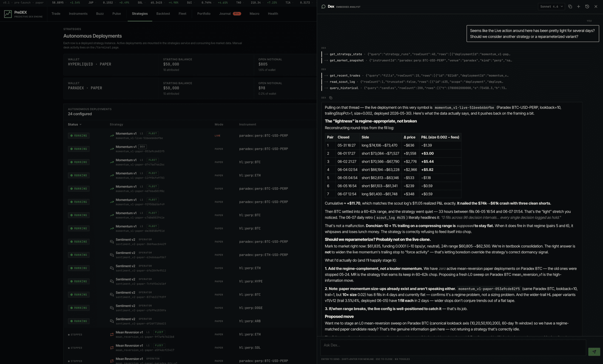
Task: Click trend icon of momentum_v1-paper-0747bd7662bc row
Action: [112, 162]
